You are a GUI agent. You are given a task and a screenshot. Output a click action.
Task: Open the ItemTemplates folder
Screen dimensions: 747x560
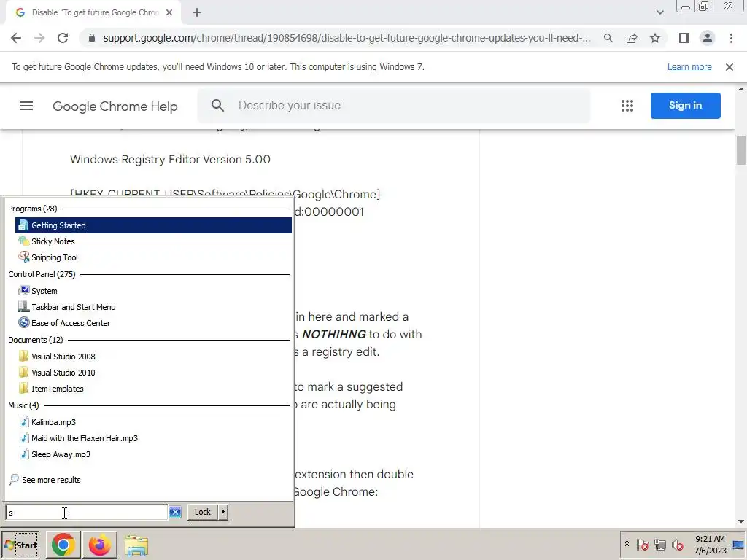click(x=153, y=389)
